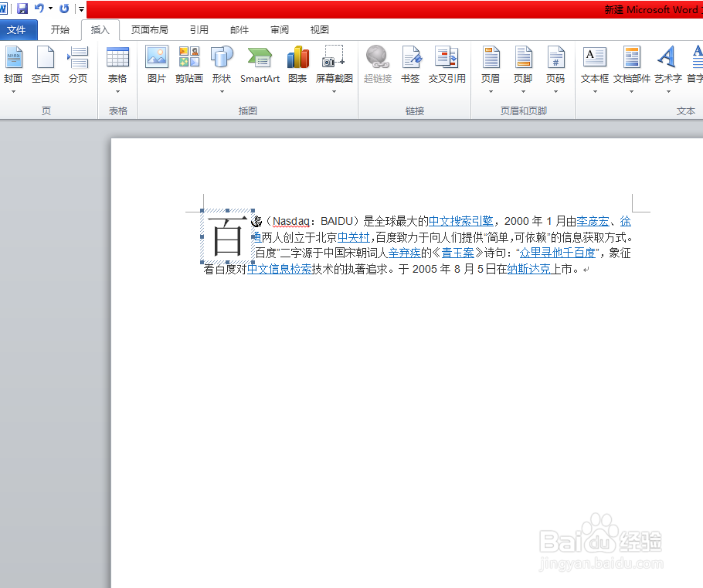Image resolution: width=703 pixels, height=588 pixels.
Task: Expand the 文档部件 dropdown arrow
Action: (x=632, y=91)
